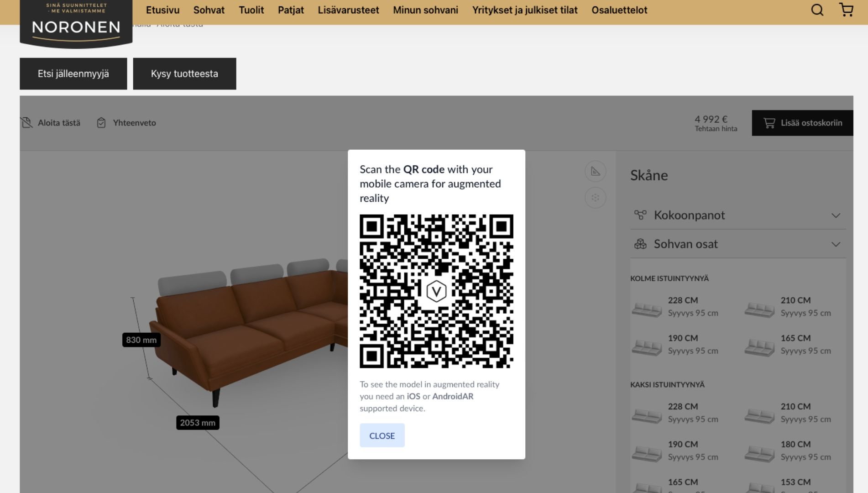Open Minun sohvani menu item
The width and height of the screenshot is (868, 493).
click(425, 10)
